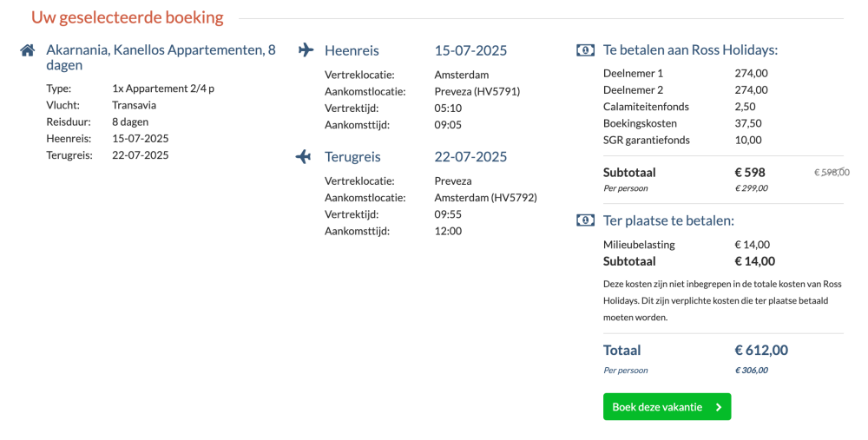Viewport: 868px width, 440px height.
Task: Select the strikethrough old price € 598,00
Action: [x=832, y=172]
